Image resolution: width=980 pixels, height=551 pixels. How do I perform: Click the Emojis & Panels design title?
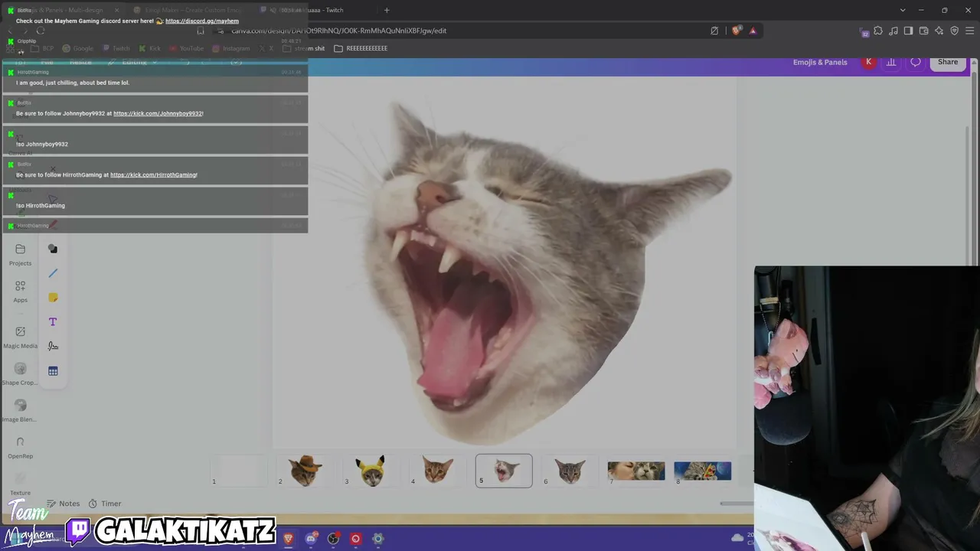[820, 62]
